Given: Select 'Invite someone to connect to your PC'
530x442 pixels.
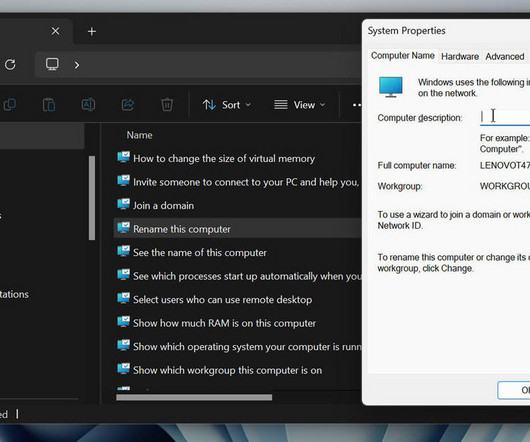Looking at the screenshot, I should coord(246,182).
